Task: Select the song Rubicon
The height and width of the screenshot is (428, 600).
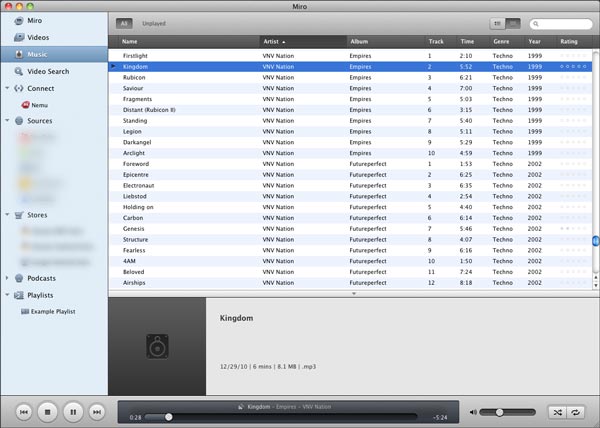Action: coord(350,77)
